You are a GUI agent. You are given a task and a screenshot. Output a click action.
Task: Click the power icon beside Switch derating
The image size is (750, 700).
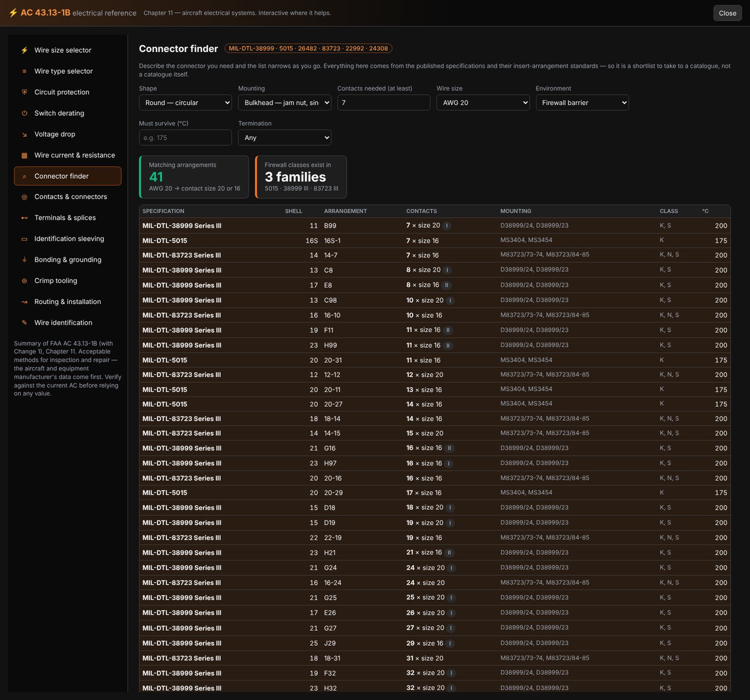[24, 113]
